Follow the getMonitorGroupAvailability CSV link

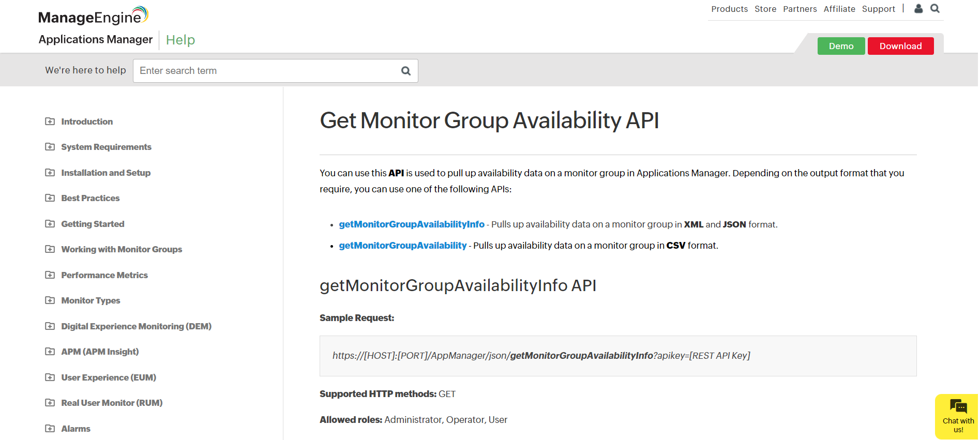(x=403, y=246)
